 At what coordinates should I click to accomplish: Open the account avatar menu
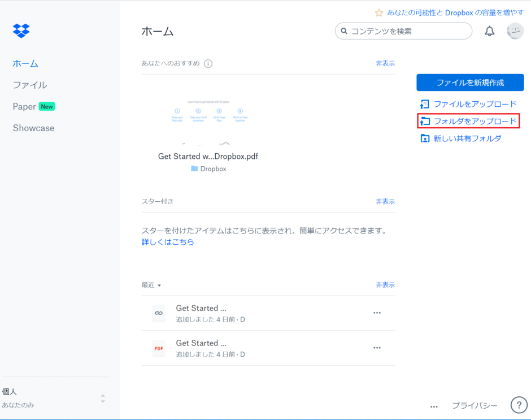click(515, 31)
